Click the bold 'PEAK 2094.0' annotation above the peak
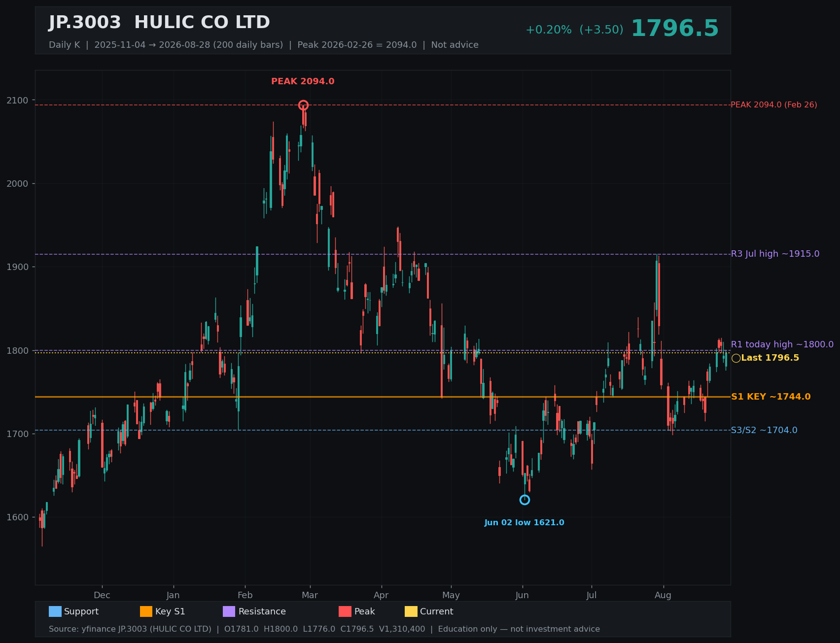The image size is (840, 643). [x=303, y=81]
